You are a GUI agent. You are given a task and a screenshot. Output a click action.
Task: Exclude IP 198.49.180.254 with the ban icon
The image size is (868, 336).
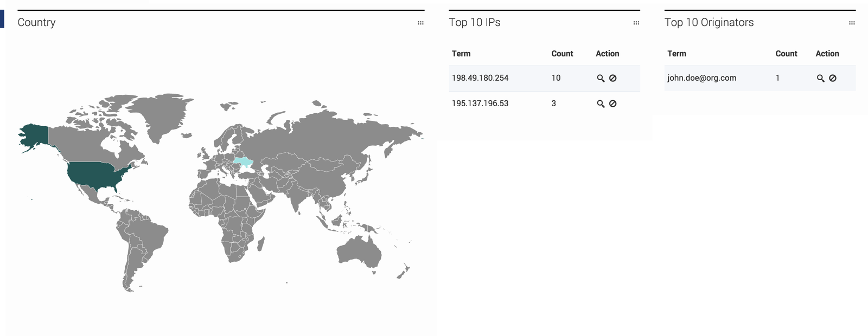click(612, 78)
